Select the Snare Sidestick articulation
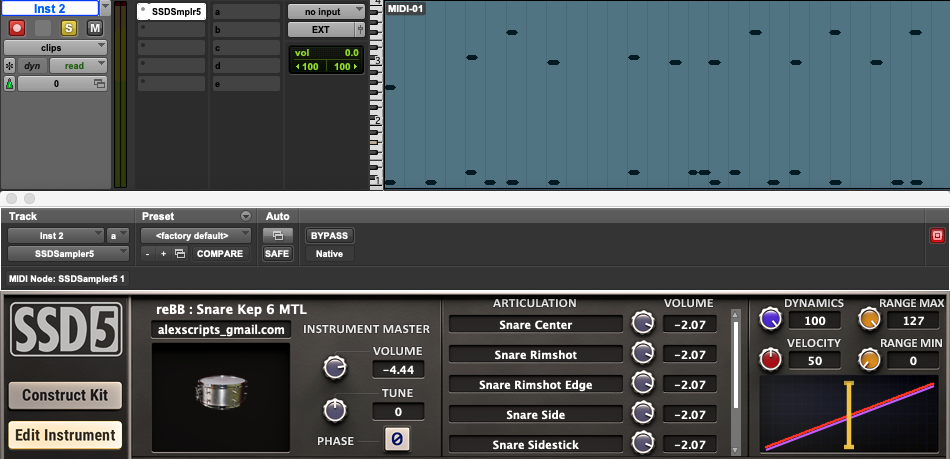 click(x=536, y=444)
